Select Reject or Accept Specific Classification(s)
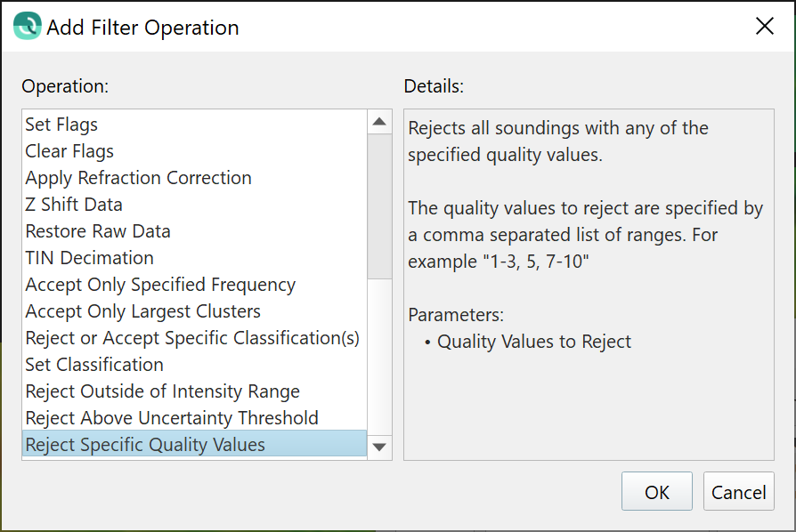The width and height of the screenshot is (796, 532). [x=192, y=338]
